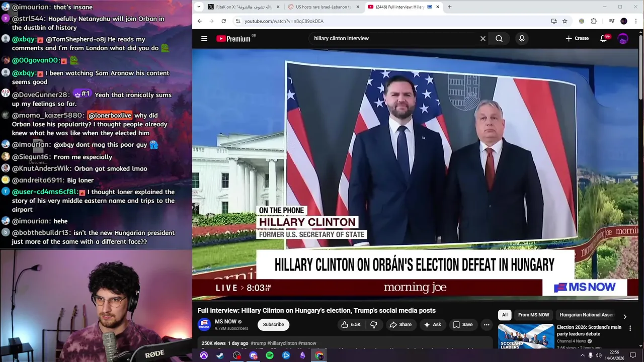Open more actions ellipsis under video
This screenshot has width=644, height=362.
click(x=487, y=325)
